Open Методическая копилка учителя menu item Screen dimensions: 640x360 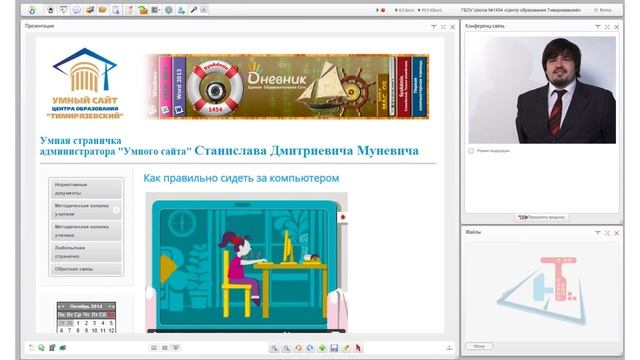(86, 210)
